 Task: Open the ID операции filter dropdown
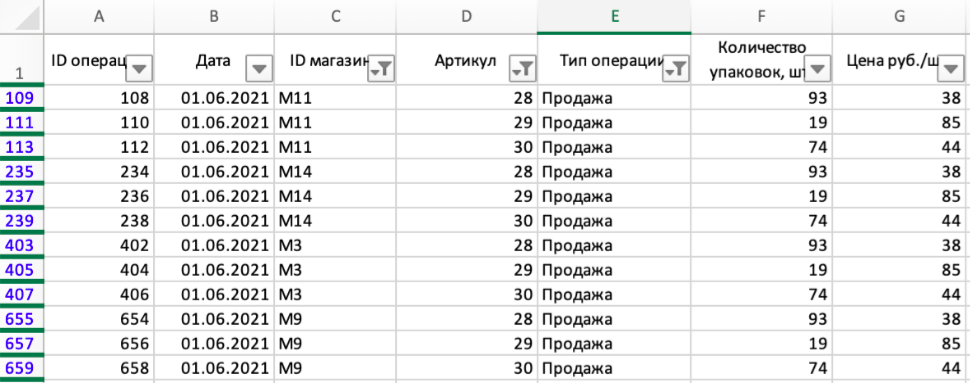pos(139,69)
